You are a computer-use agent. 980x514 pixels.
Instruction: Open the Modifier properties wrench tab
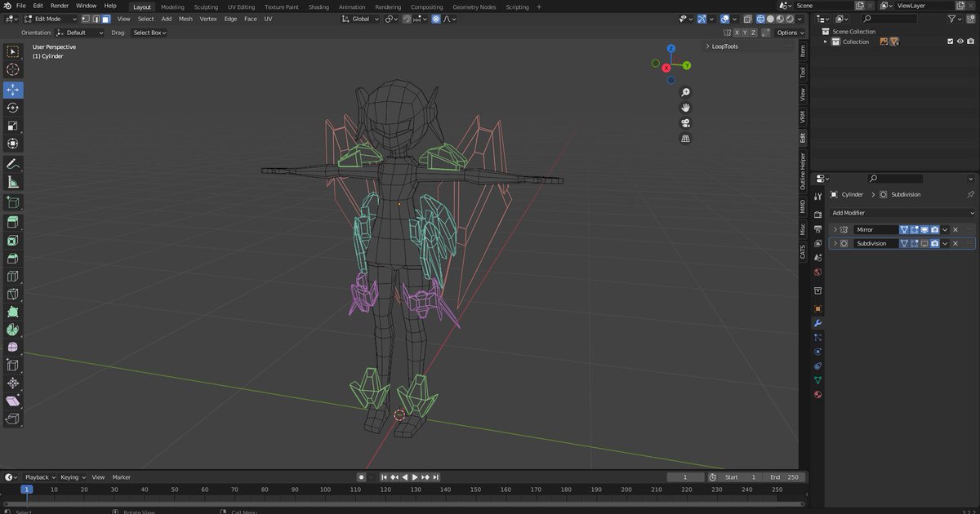pos(817,323)
